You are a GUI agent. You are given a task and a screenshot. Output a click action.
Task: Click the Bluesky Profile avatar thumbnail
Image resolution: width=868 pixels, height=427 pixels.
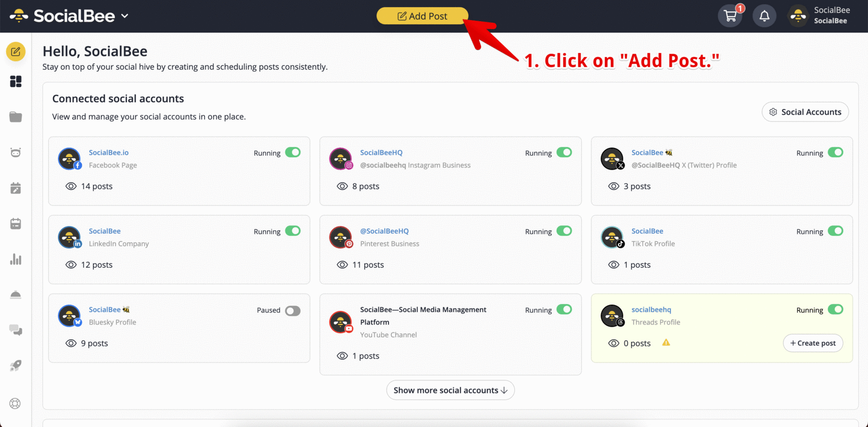coord(69,316)
